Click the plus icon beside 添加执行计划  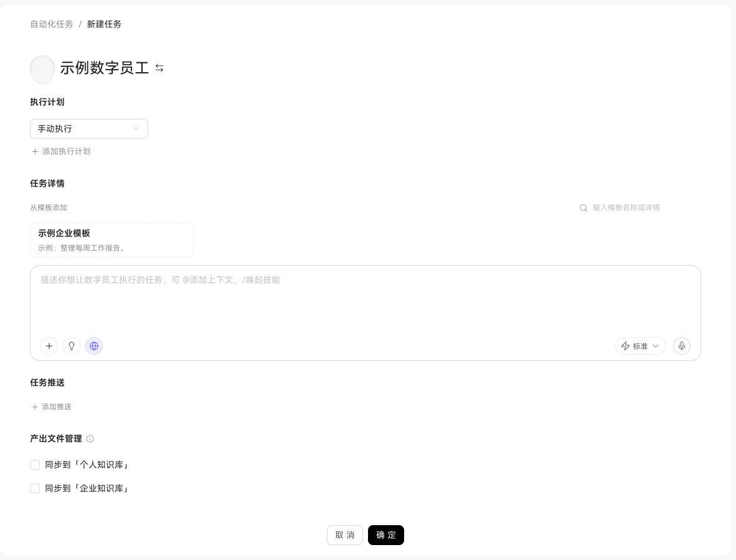pos(35,151)
